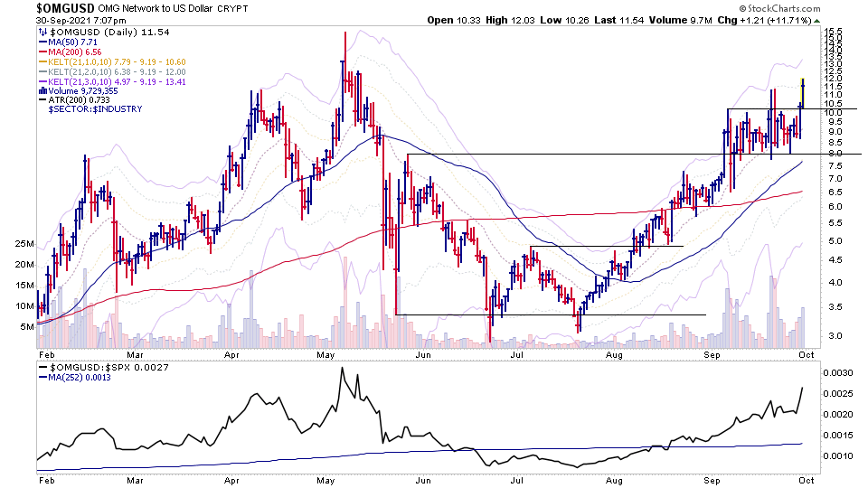This screenshot has width=868, height=488.
Task: Click the blue MA(50) line marker in the legend
Action: [x=42, y=42]
